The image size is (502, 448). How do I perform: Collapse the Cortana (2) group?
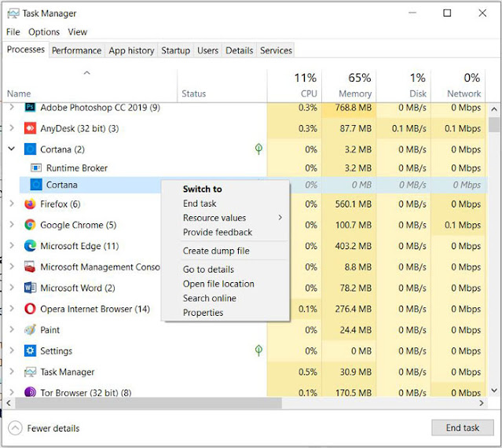click(12, 149)
